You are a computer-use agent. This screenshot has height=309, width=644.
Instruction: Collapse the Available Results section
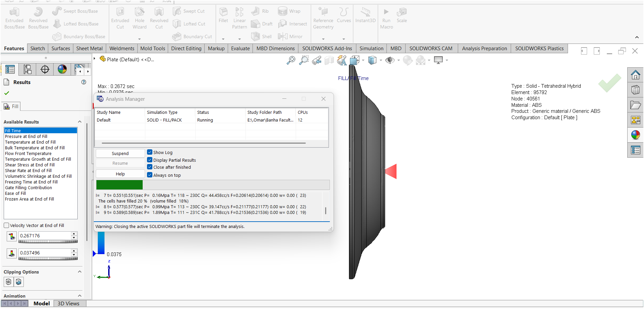point(80,122)
